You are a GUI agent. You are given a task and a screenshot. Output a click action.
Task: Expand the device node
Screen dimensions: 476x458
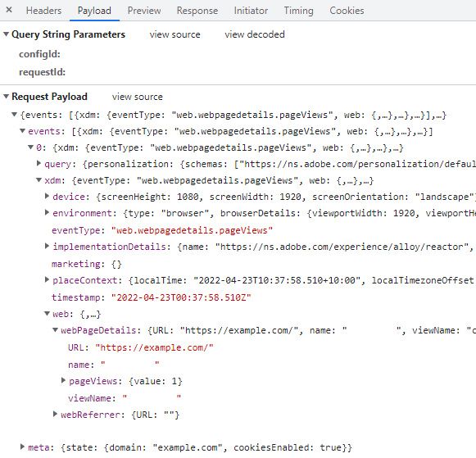coord(47,196)
